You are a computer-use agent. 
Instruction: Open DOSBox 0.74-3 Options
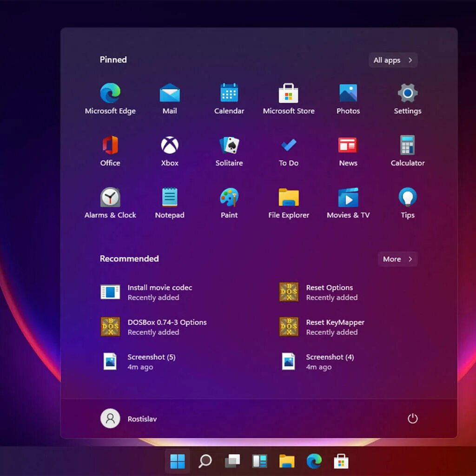pyautogui.click(x=153, y=327)
